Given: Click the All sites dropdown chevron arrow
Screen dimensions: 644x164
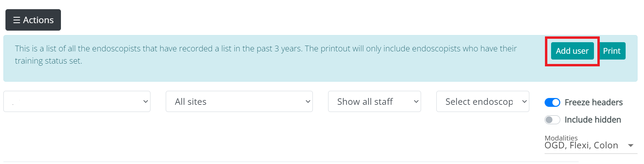Looking at the screenshot, I should coord(308,101).
